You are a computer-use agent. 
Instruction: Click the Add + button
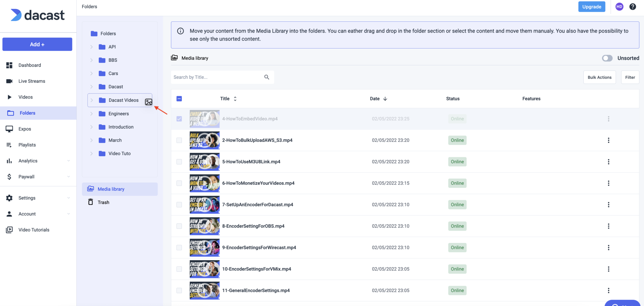pyautogui.click(x=37, y=44)
